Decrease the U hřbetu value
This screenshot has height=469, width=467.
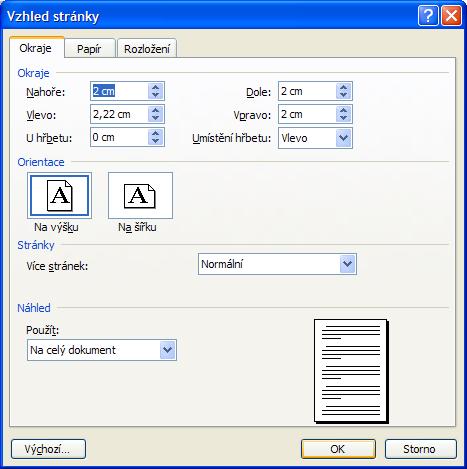pos(155,141)
